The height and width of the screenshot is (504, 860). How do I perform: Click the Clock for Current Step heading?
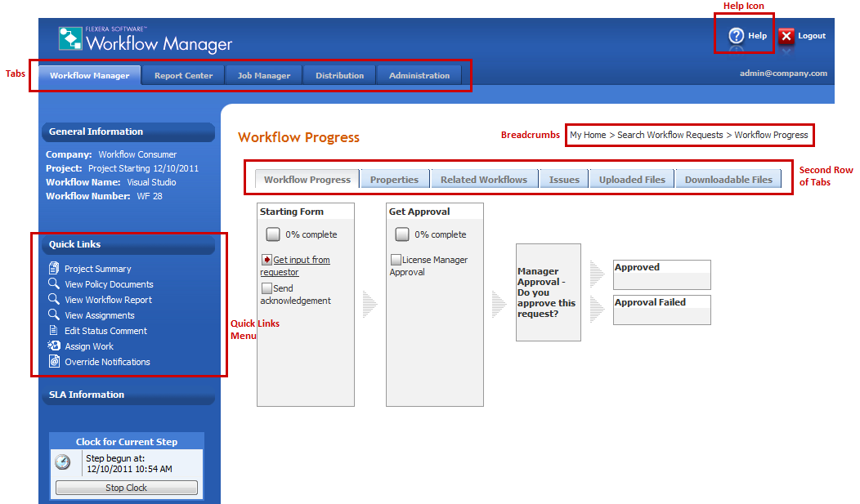pyautogui.click(x=127, y=442)
